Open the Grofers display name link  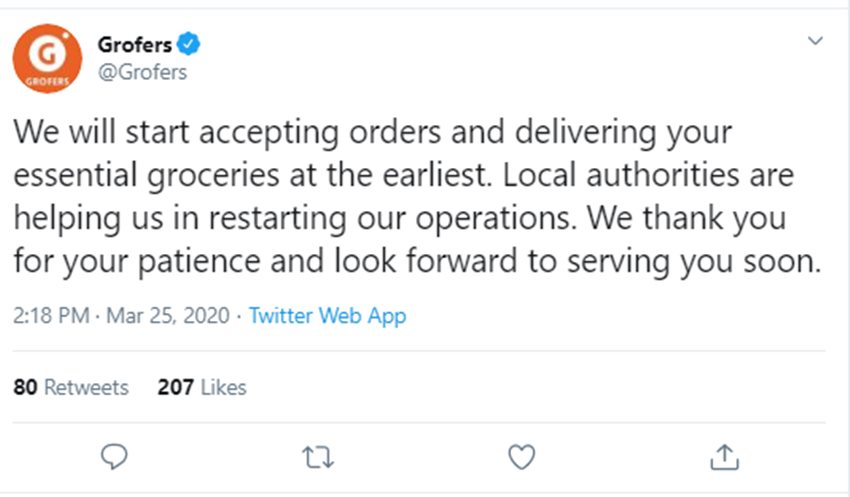[134, 44]
